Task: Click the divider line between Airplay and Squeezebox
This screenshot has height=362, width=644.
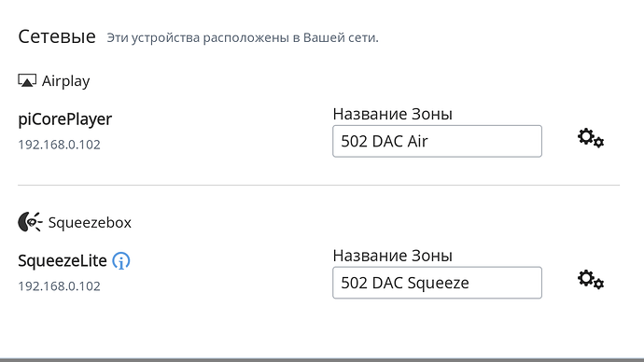Action: 318,185
